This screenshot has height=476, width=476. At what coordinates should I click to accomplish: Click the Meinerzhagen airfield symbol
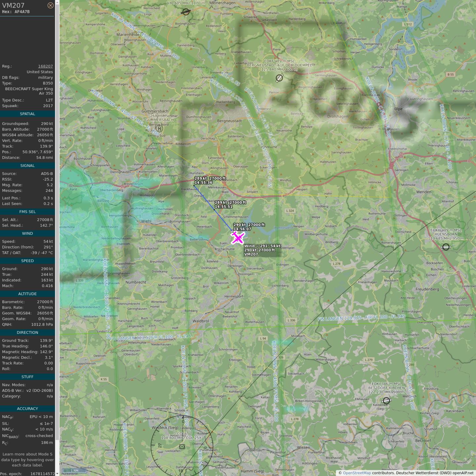click(x=186, y=12)
